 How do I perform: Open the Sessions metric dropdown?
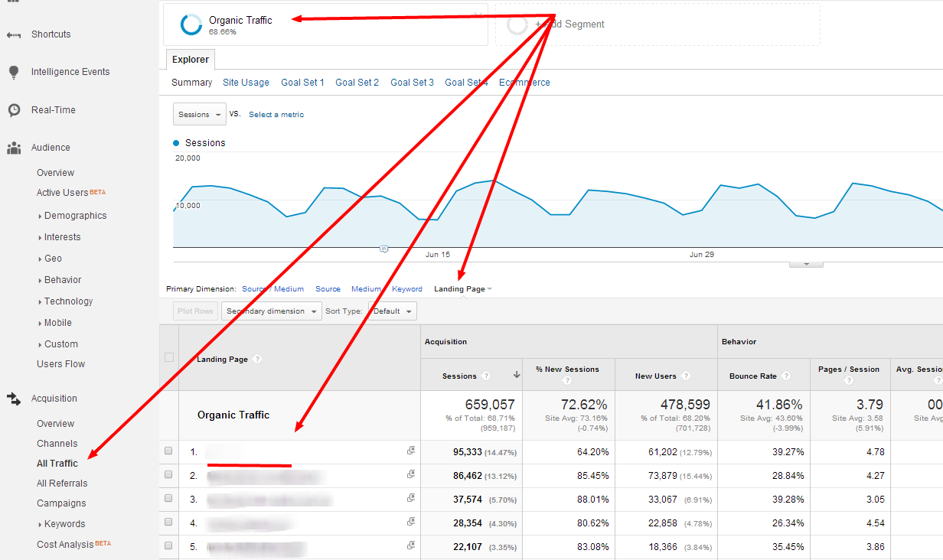click(x=199, y=113)
